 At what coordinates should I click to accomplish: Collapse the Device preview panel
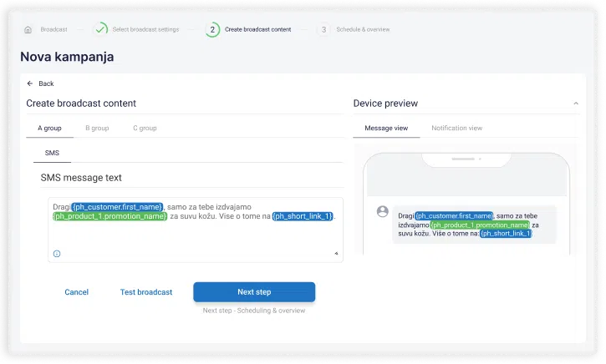[x=575, y=104]
